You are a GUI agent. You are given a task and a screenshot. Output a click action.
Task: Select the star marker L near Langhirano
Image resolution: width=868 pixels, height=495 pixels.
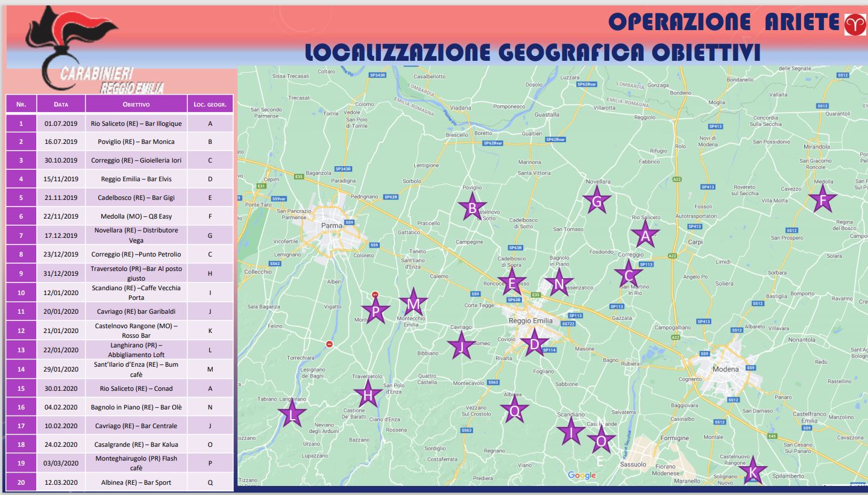pyautogui.click(x=292, y=414)
